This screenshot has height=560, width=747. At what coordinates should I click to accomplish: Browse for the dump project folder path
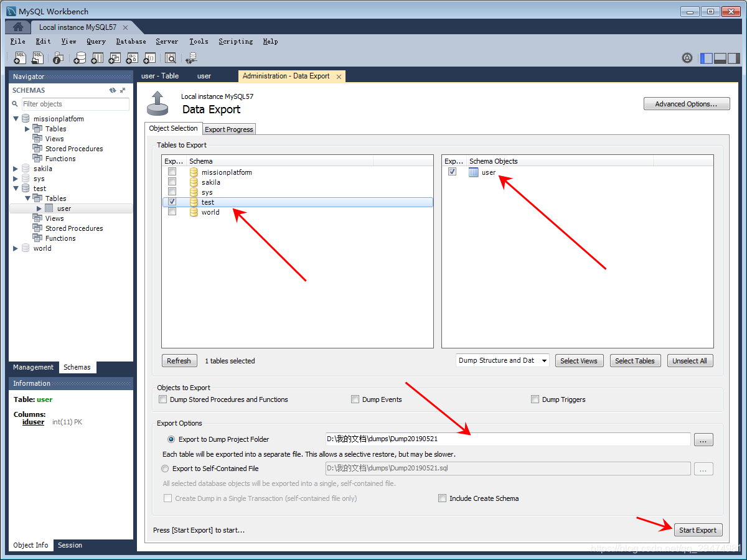[703, 440]
